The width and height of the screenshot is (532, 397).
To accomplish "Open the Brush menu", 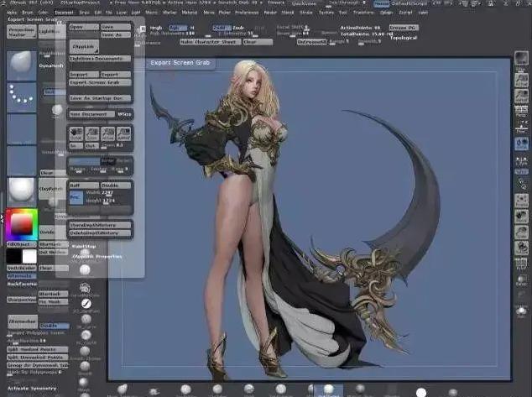I will pos(28,13).
